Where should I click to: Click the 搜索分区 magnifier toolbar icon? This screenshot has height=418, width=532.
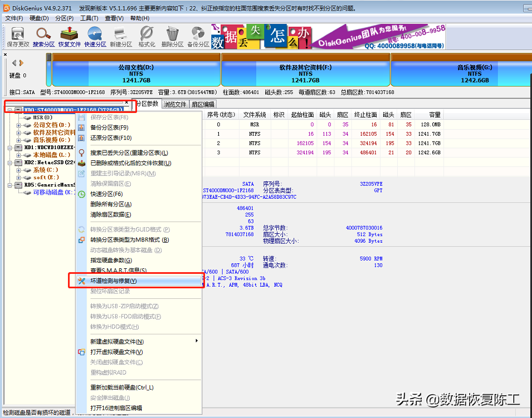[x=44, y=37]
